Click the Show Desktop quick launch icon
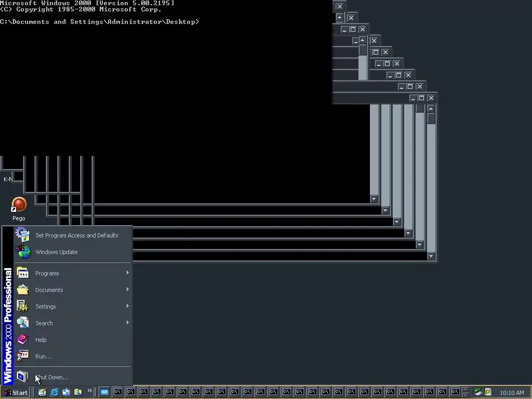Image resolution: width=532 pixels, height=399 pixels. click(42, 392)
